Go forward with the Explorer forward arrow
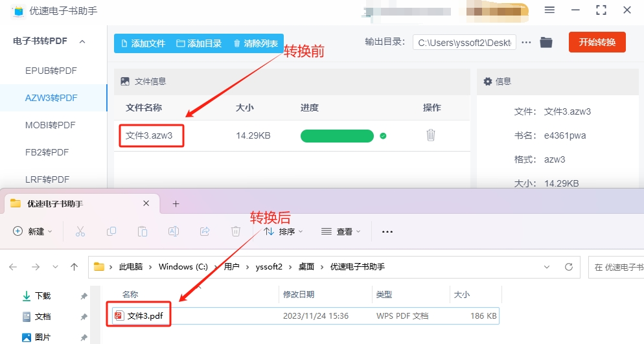Image resolution: width=644 pixels, height=344 pixels. click(x=36, y=267)
